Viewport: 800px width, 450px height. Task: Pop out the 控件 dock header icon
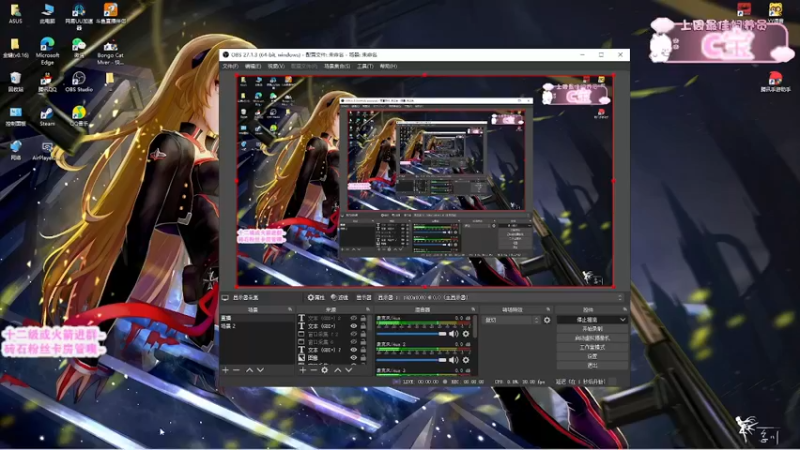pos(624,310)
